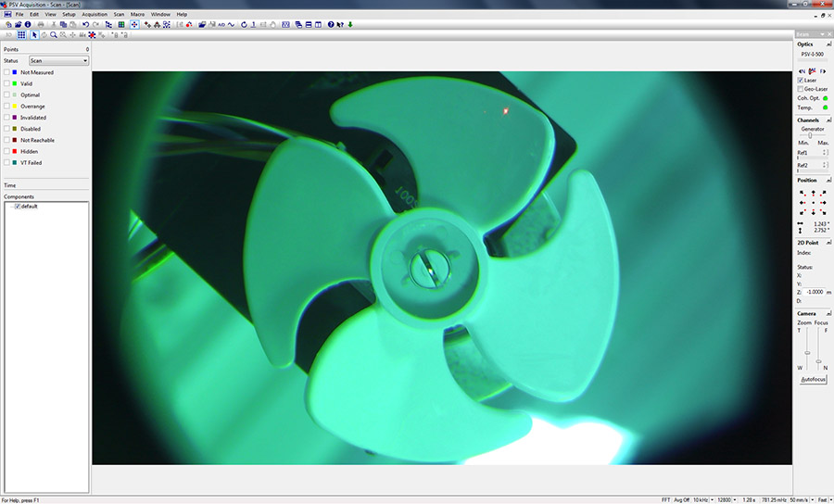Screen dimensions: 834x504
Task: Collapse the Camera panel section
Action: 828,314
